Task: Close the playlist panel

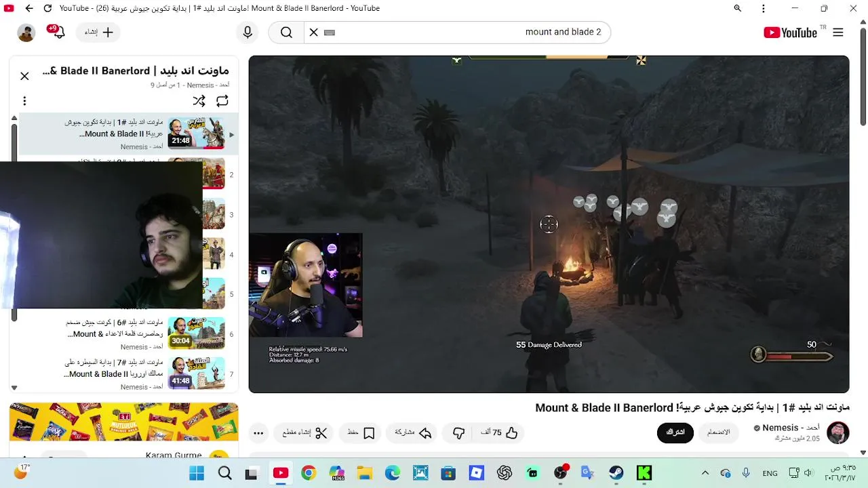Action: coord(24,76)
